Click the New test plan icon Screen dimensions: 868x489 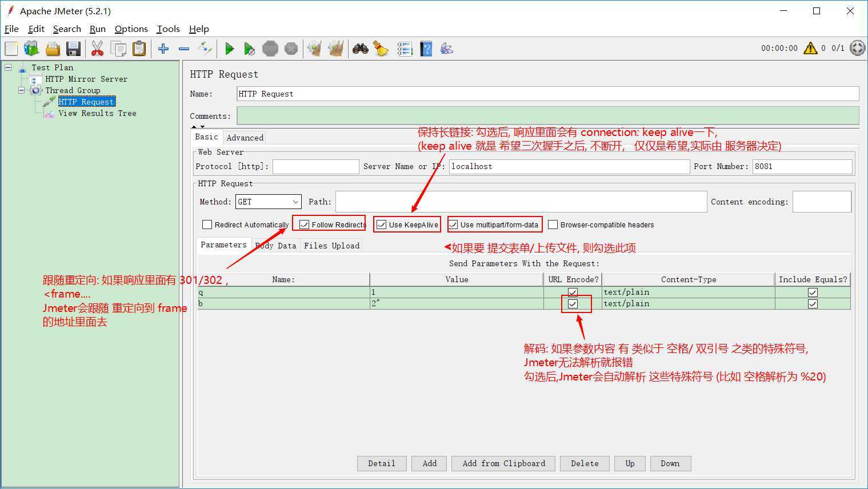(x=11, y=49)
